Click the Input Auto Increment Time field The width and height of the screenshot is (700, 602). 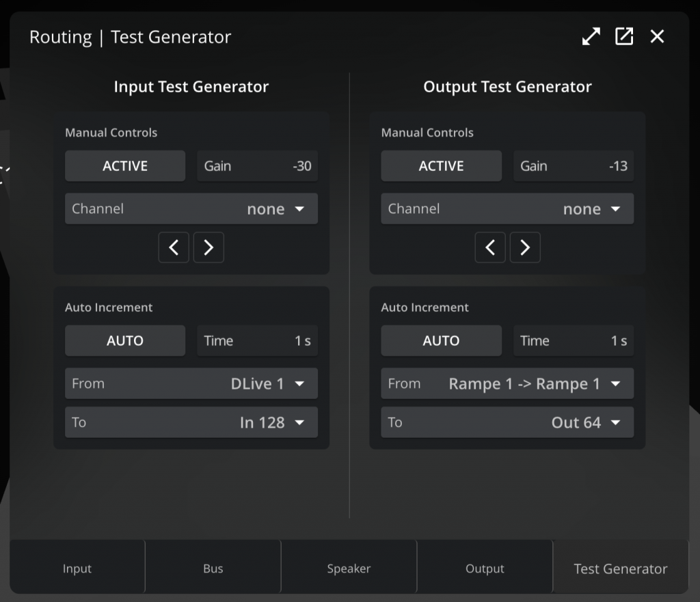tap(257, 340)
